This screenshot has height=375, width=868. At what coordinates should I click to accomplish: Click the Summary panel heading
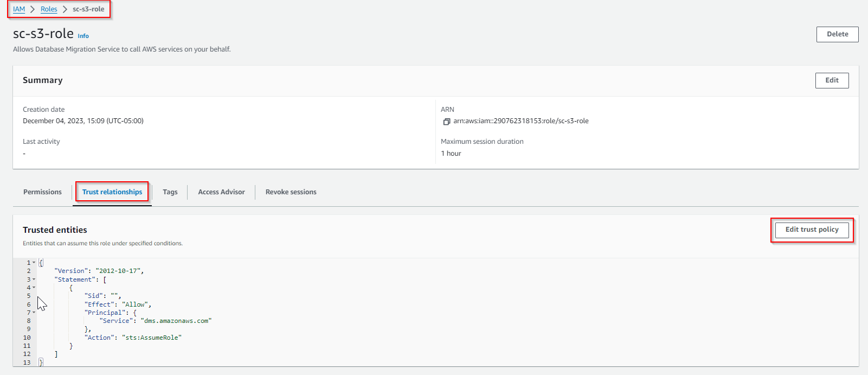43,80
